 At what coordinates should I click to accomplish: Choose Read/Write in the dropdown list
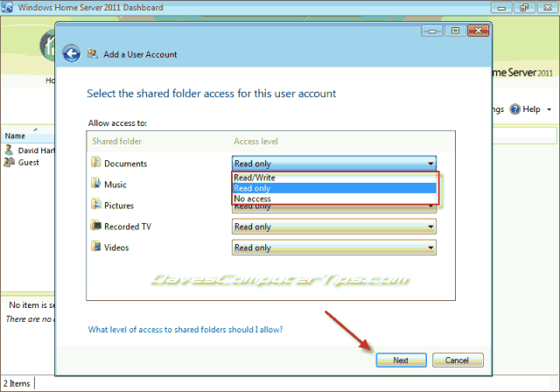(334, 178)
